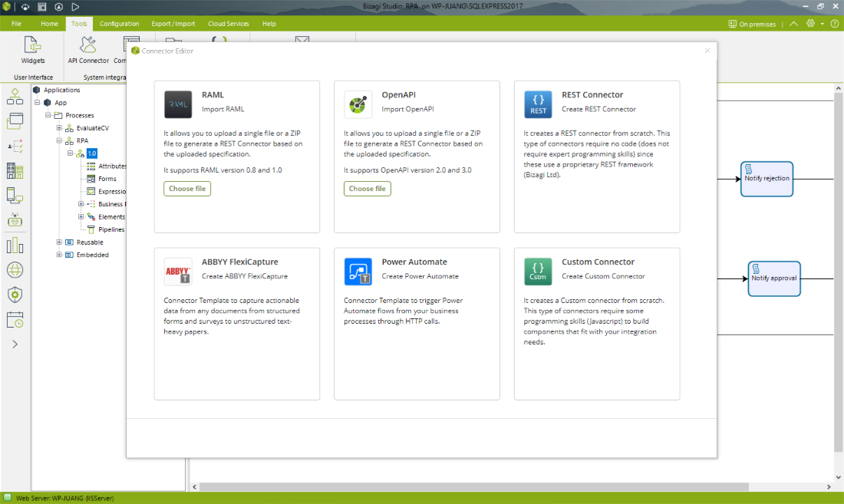Open the dropdown arrow beside the gear icon
Screen dimensions: 844x504
[x=822, y=25]
